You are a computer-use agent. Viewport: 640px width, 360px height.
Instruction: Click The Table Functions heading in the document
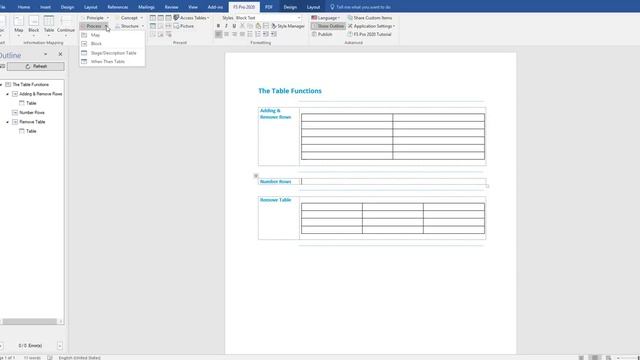coord(290,91)
